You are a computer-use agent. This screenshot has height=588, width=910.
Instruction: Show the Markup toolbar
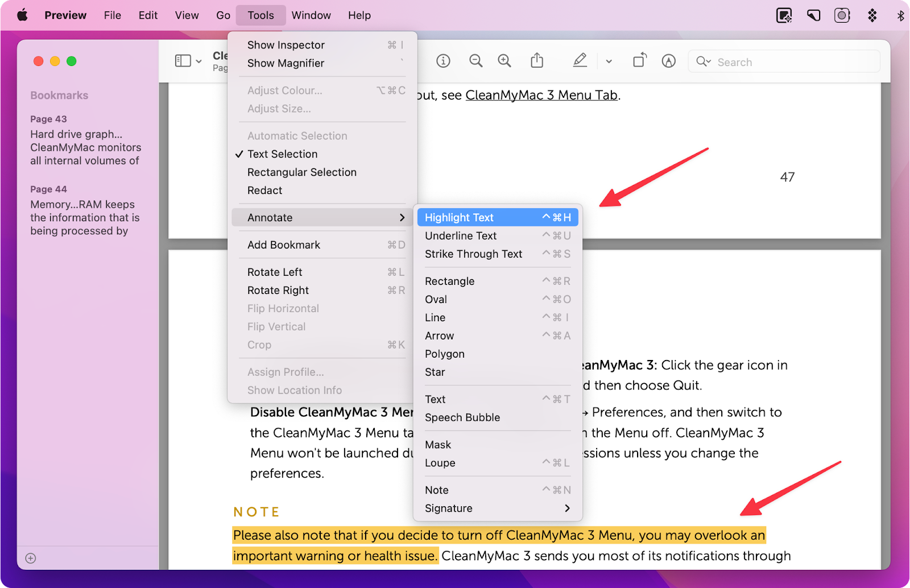(x=669, y=61)
